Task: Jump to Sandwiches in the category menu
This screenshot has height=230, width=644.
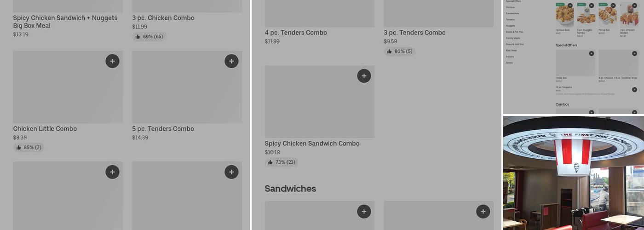Action: pyautogui.click(x=512, y=13)
